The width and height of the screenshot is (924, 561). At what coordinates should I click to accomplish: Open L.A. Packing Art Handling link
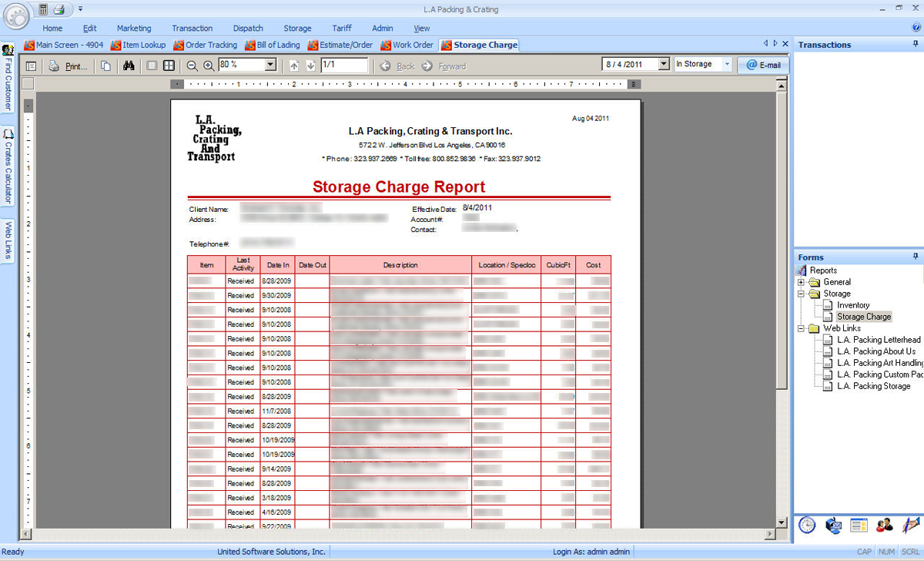[x=880, y=363]
